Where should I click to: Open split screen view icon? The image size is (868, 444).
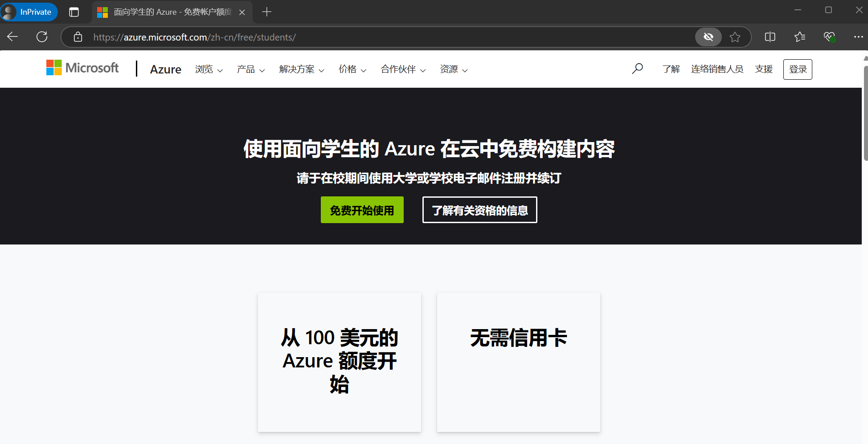(770, 37)
